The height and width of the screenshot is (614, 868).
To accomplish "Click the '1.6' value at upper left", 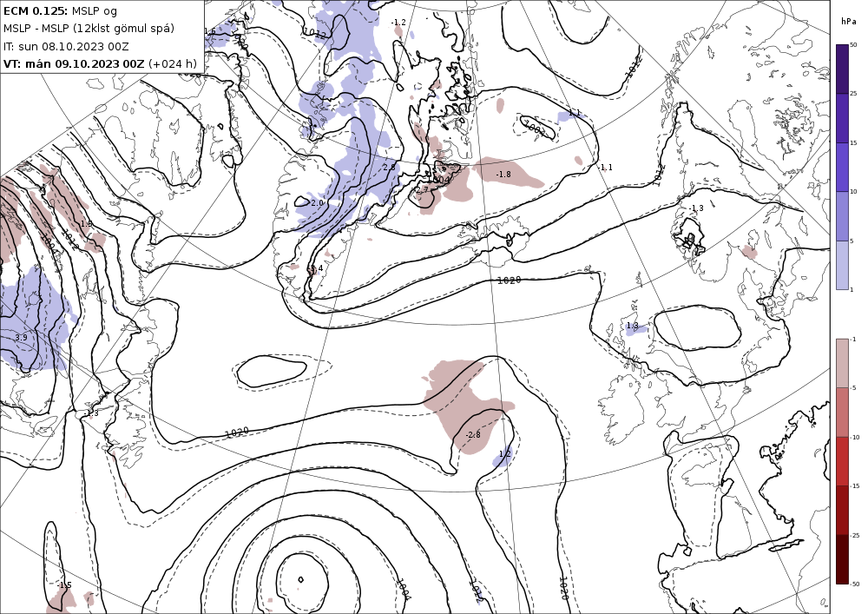I will 210,31.
